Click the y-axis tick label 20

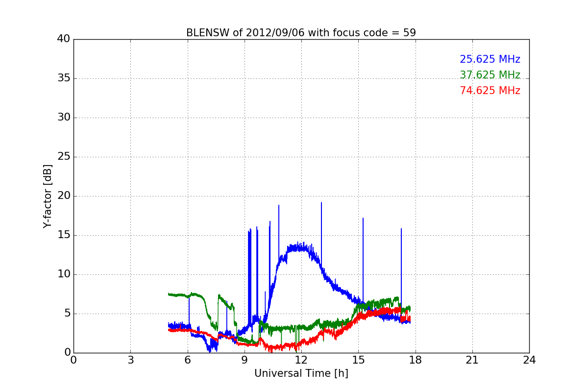click(63, 196)
